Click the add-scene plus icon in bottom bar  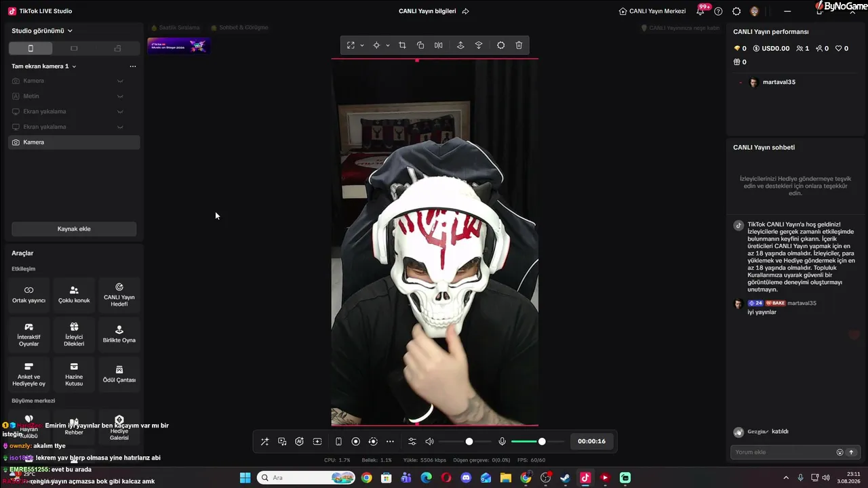pyautogui.click(x=317, y=441)
